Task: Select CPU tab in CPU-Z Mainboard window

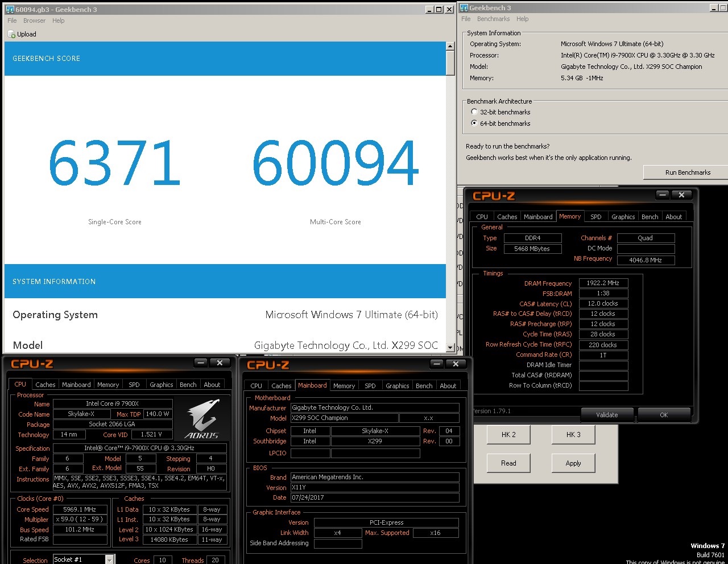Action: [x=257, y=386]
